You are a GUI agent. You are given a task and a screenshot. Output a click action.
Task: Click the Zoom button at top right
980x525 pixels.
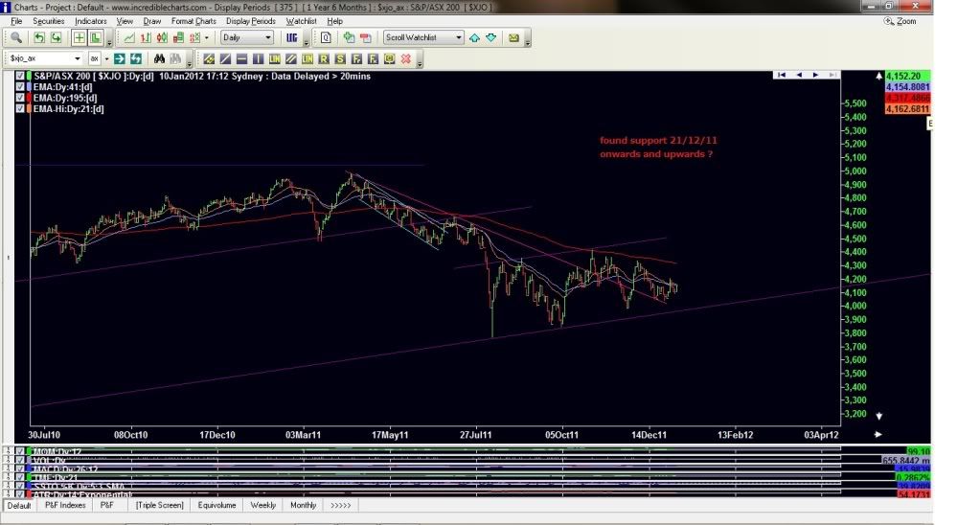900,21
